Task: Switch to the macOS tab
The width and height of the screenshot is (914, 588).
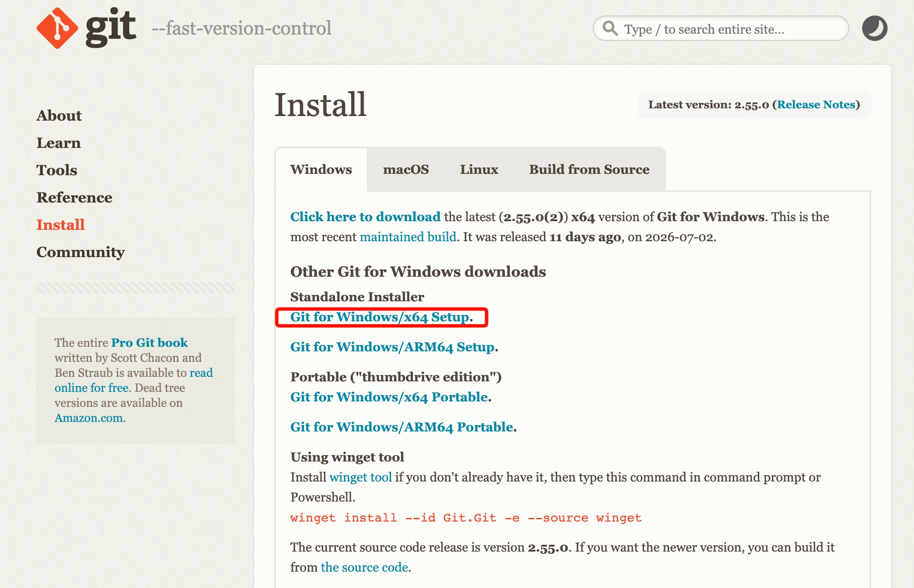Action: 406,169
